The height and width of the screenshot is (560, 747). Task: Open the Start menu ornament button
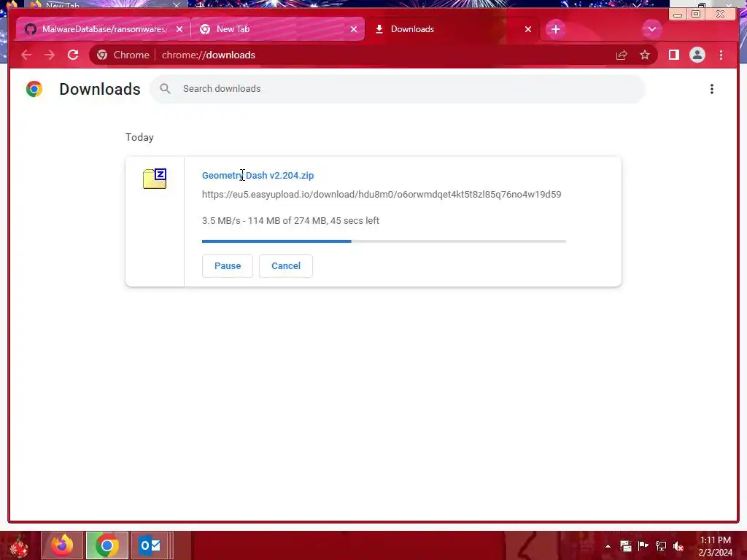(x=19, y=545)
